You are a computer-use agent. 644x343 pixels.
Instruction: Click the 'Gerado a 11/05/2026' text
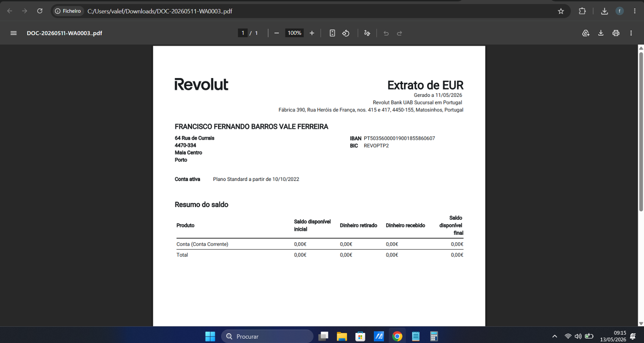[438, 95]
